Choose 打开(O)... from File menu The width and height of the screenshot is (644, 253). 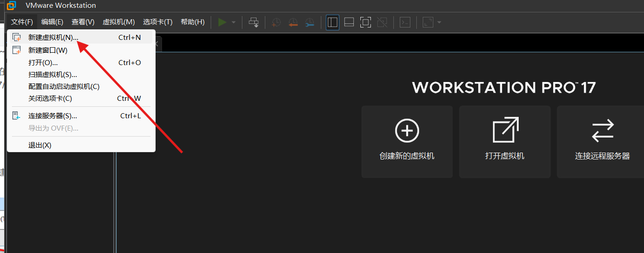tap(81, 63)
